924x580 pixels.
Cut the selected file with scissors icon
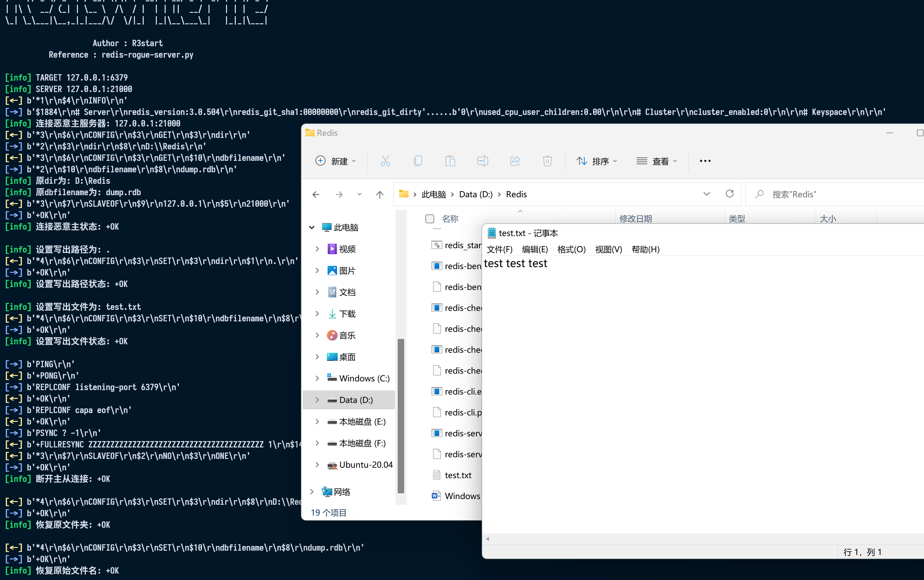pyautogui.click(x=385, y=161)
